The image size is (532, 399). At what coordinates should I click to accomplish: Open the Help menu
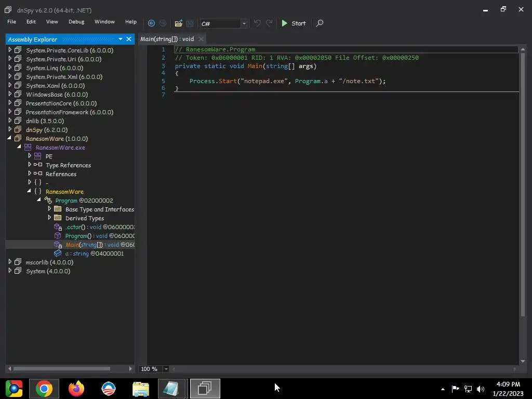pyautogui.click(x=130, y=22)
